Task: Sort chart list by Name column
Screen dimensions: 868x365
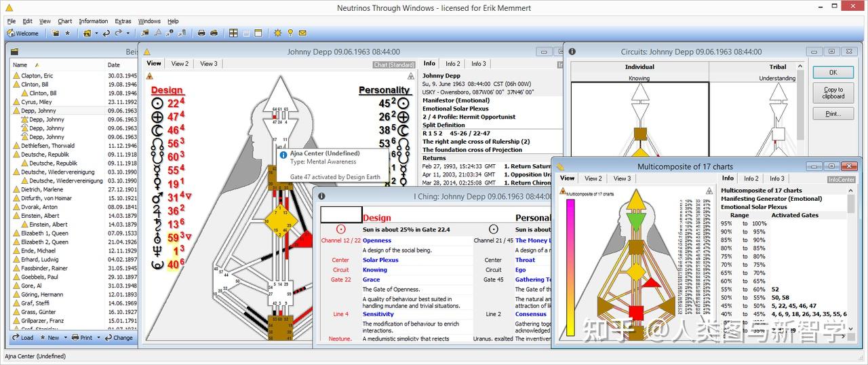Action: point(58,65)
